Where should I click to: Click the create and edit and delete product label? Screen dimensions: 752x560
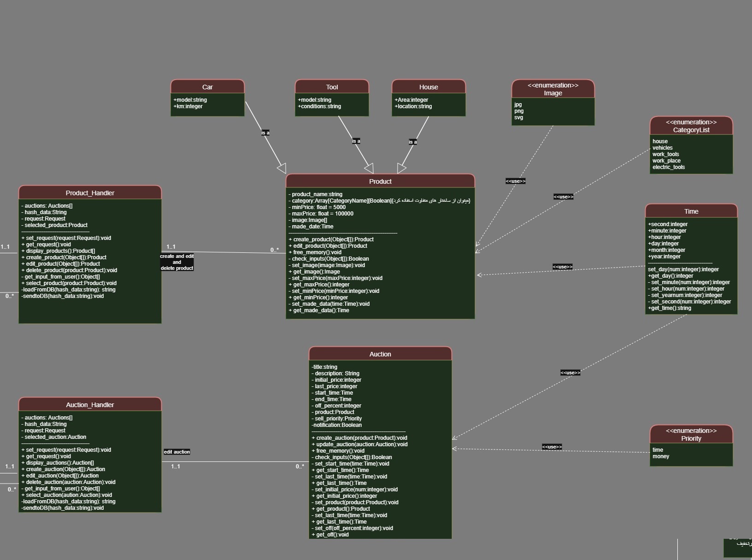point(177,262)
